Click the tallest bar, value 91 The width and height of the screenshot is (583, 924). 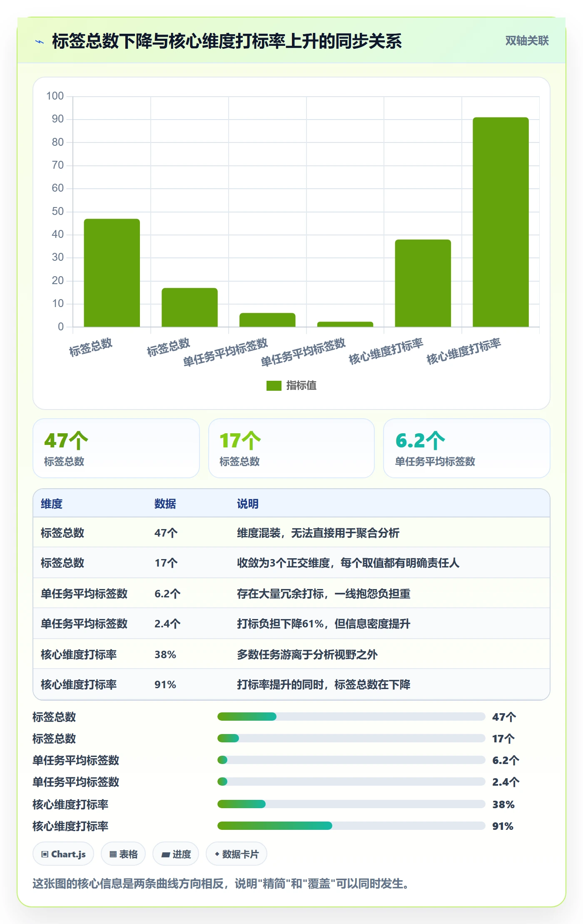pos(501,222)
